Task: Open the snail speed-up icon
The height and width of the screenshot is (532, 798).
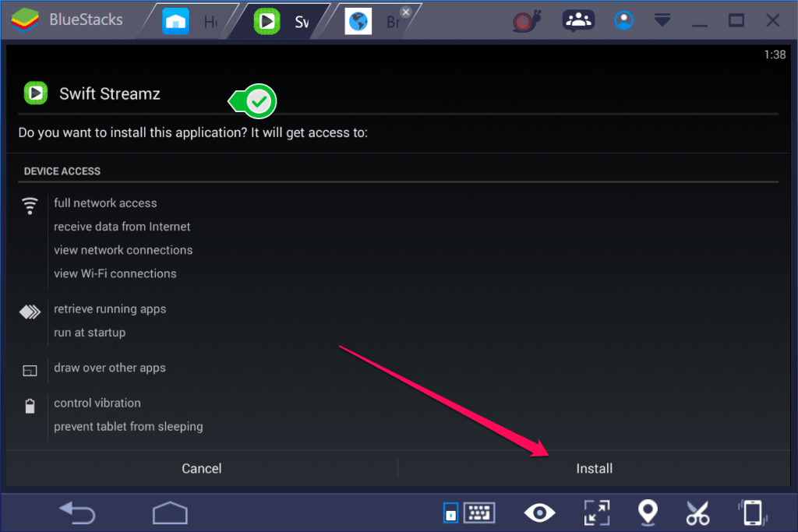Action: [x=526, y=21]
